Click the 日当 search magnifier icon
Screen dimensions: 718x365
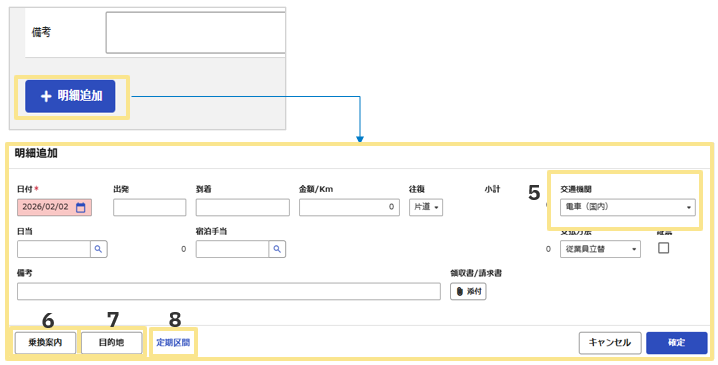pos(98,249)
